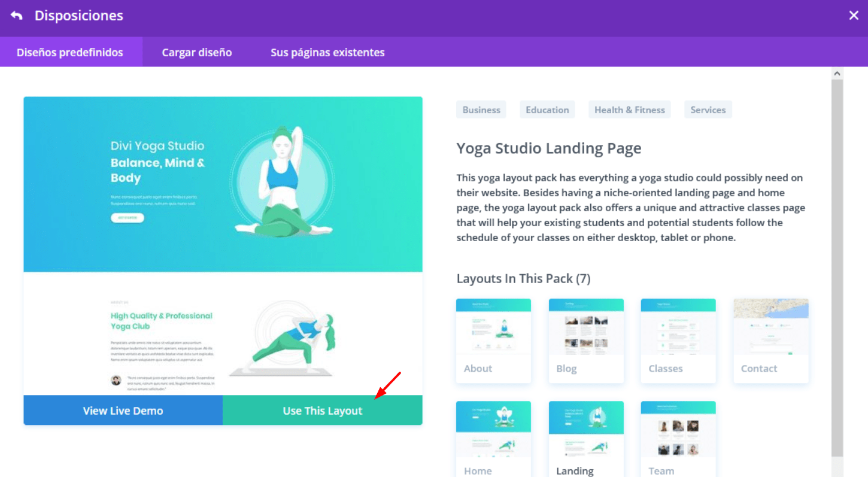Choose the Home layout thumbnail

493,439
